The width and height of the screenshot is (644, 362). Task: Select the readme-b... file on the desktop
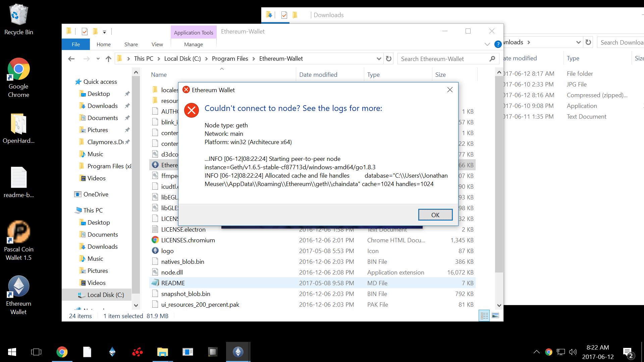[19, 183]
